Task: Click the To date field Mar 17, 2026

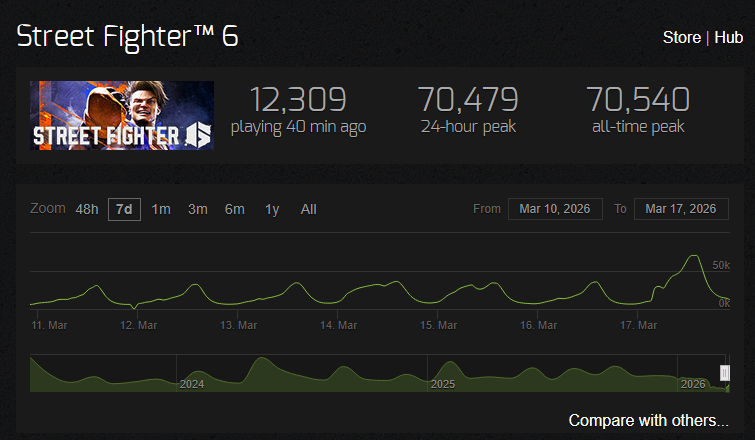Action: [681, 209]
